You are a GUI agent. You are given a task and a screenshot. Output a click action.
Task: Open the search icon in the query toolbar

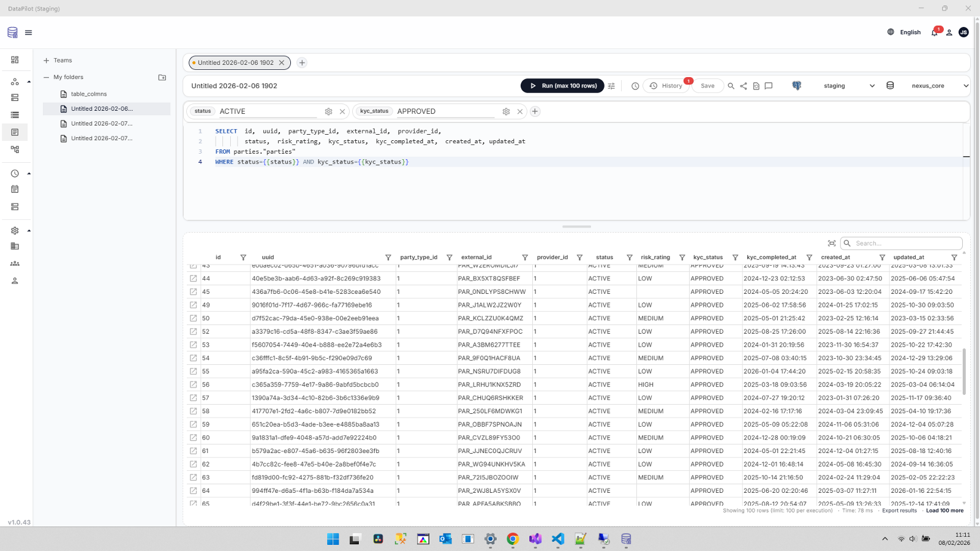tap(731, 86)
